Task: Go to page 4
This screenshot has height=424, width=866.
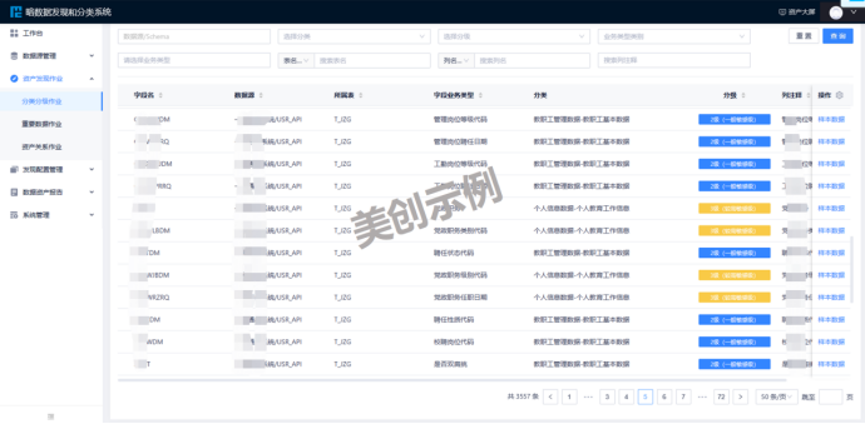Action: click(x=626, y=396)
